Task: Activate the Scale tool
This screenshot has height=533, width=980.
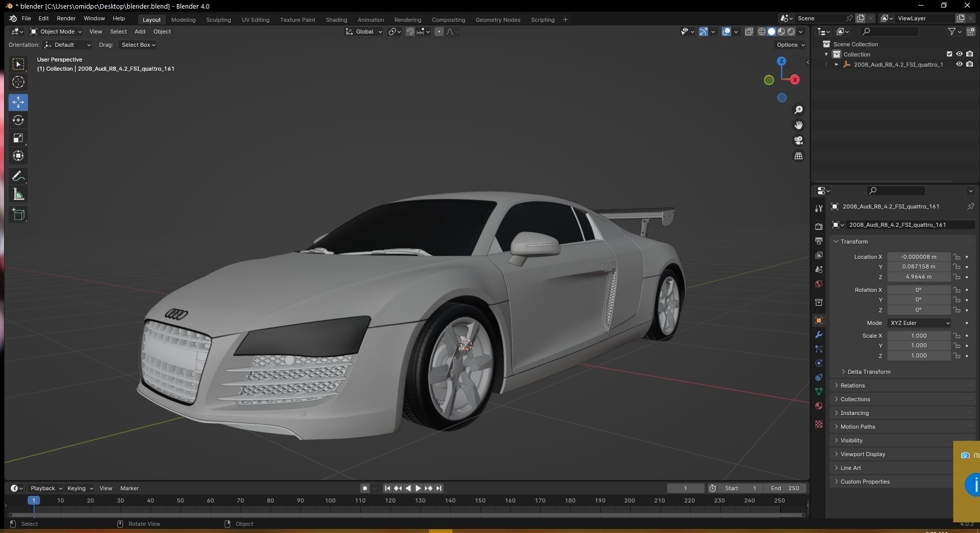Action: coord(18,138)
